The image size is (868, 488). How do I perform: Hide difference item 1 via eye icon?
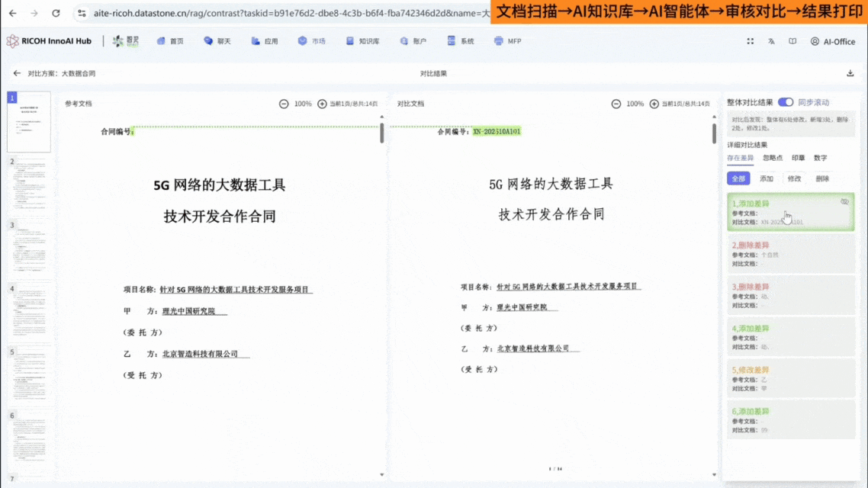(x=844, y=202)
